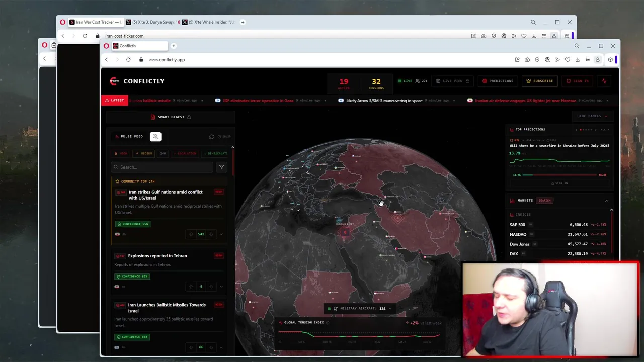Open the Smart Digest panel

[x=171, y=117]
